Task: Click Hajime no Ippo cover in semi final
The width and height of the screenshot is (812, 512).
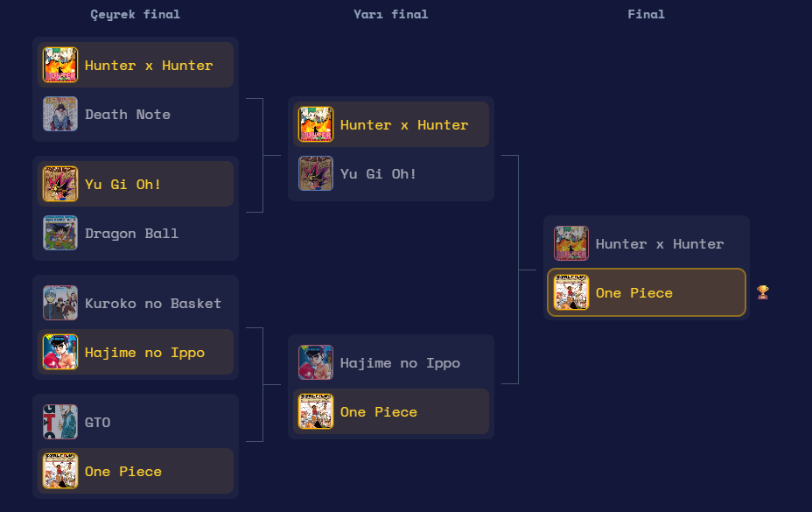Action: coord(316,362)
